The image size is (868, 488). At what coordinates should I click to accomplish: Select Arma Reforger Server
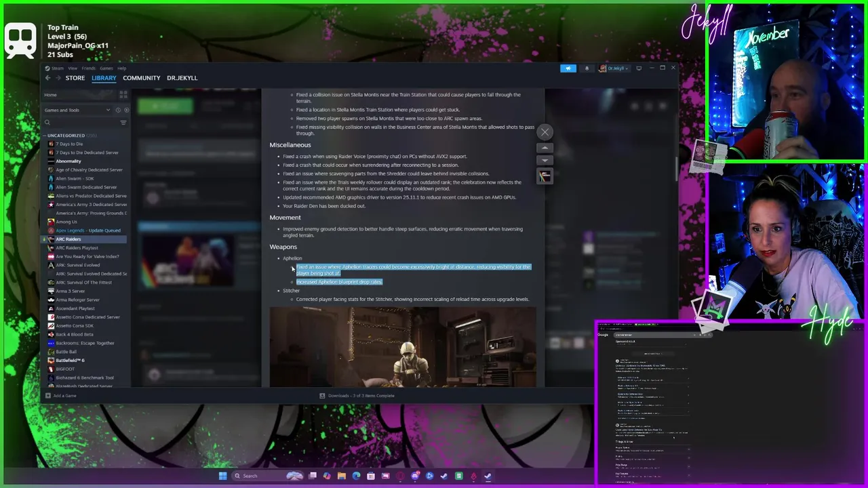[77, 300]
